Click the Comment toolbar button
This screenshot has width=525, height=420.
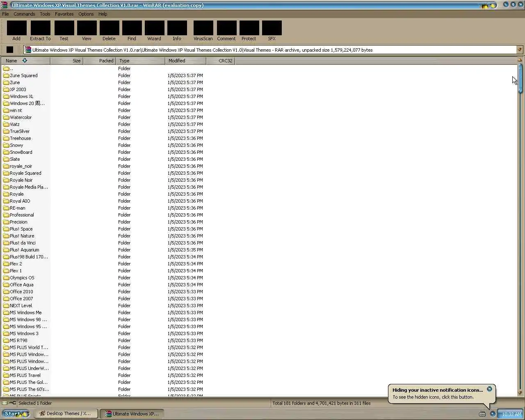coord(226,31)
